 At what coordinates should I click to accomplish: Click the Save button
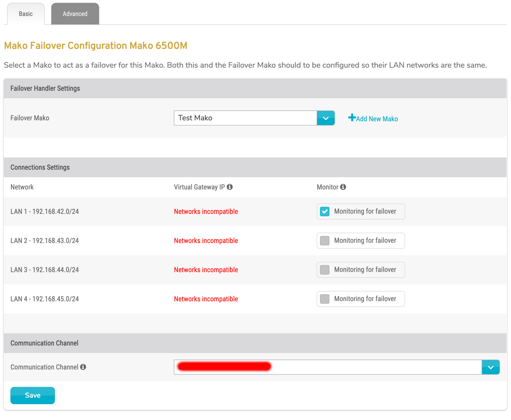click(32, 395)
